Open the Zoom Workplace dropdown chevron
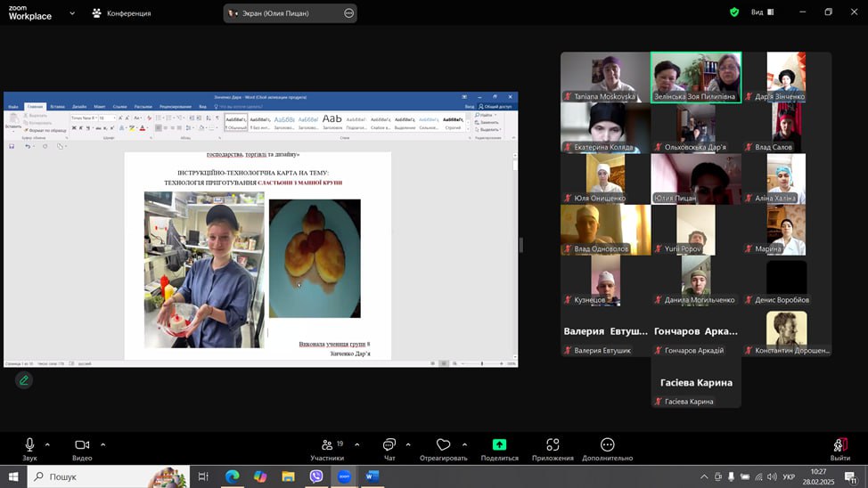Image resolution: width=868 pixels, height=488 pixels. click(x=71, y=13)
